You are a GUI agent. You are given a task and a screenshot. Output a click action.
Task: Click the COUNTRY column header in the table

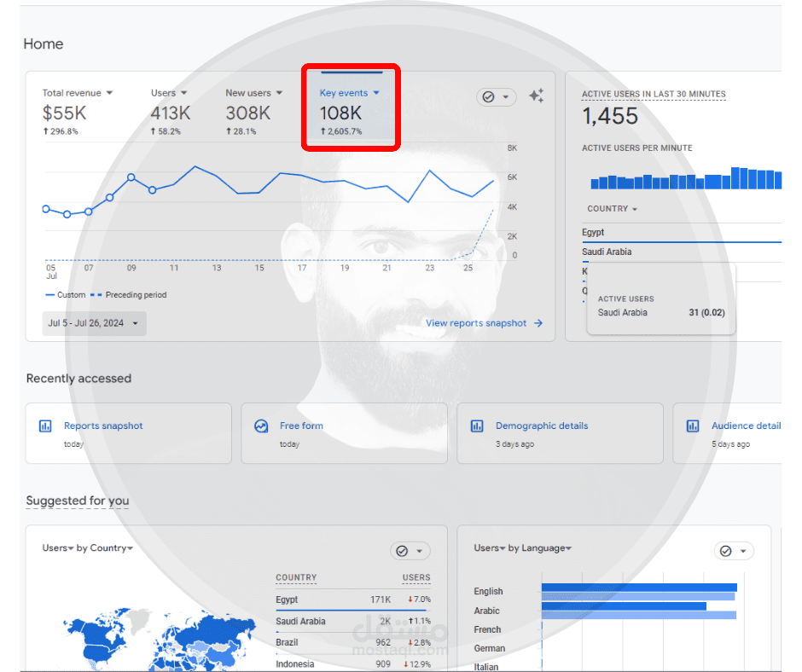pos(296,577)
